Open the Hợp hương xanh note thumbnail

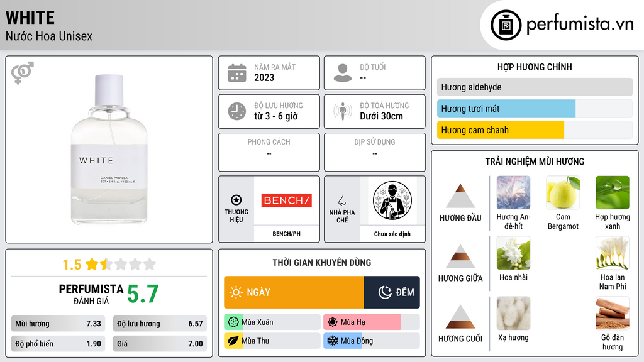613,193
